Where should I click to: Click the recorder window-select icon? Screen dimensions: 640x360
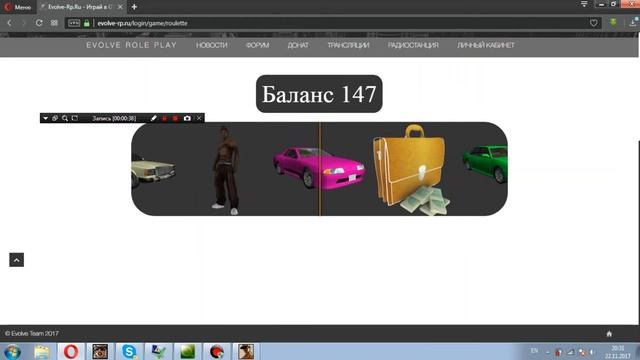point(55,118)
